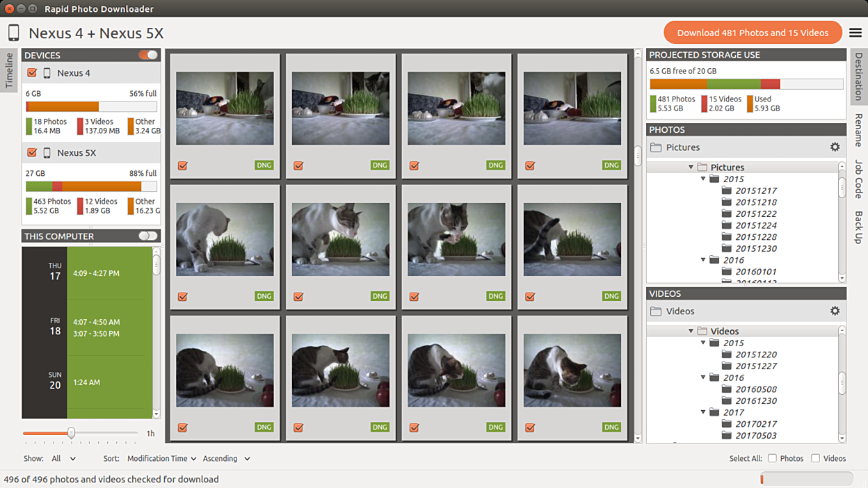Click the timeline zoom slider handle

[71, 433]
